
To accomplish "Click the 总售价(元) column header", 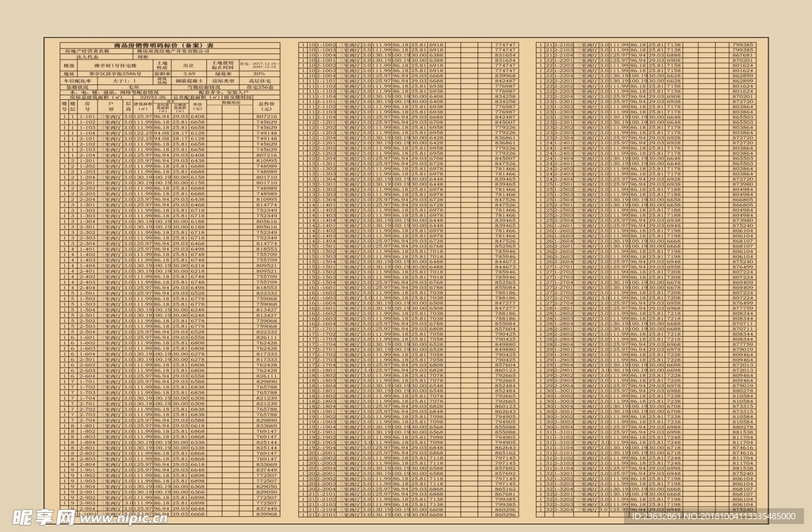I will click(x=266, y=105).
